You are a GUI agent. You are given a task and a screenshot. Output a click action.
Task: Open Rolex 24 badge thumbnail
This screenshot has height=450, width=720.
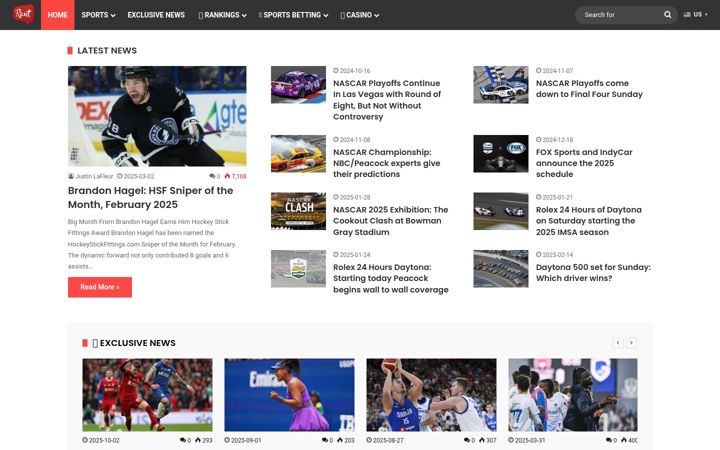point(298,269)
